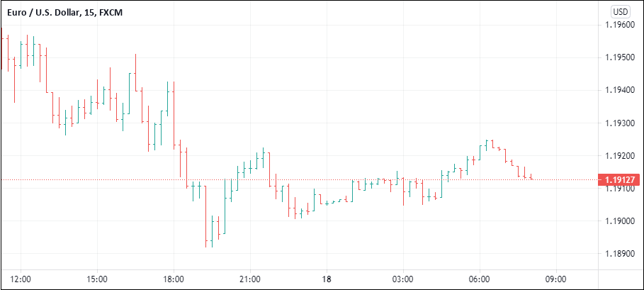Click the 1.19100 price axis label
This screenshot has width=644, height=290.
[619, 189]
